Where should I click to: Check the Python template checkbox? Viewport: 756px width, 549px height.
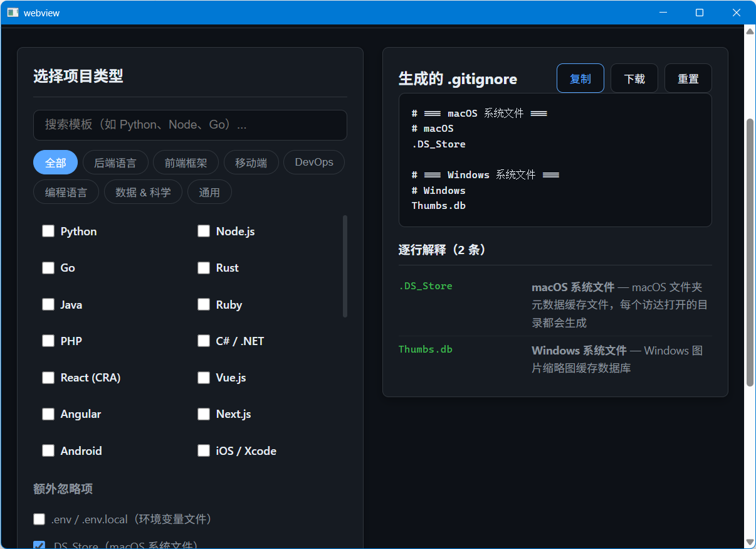pos(48,231)
